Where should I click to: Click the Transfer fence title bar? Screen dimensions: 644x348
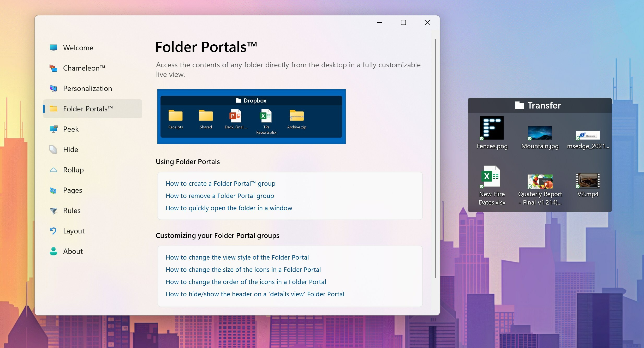tap(539, 105)
